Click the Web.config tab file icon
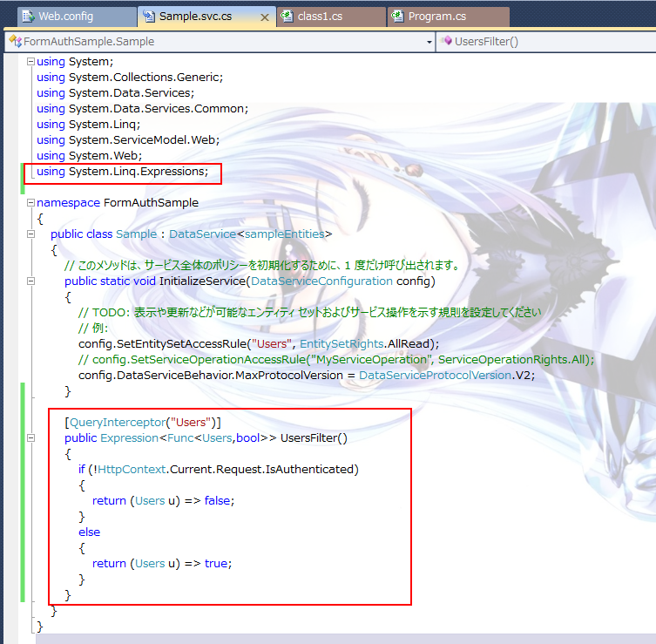 26,17
